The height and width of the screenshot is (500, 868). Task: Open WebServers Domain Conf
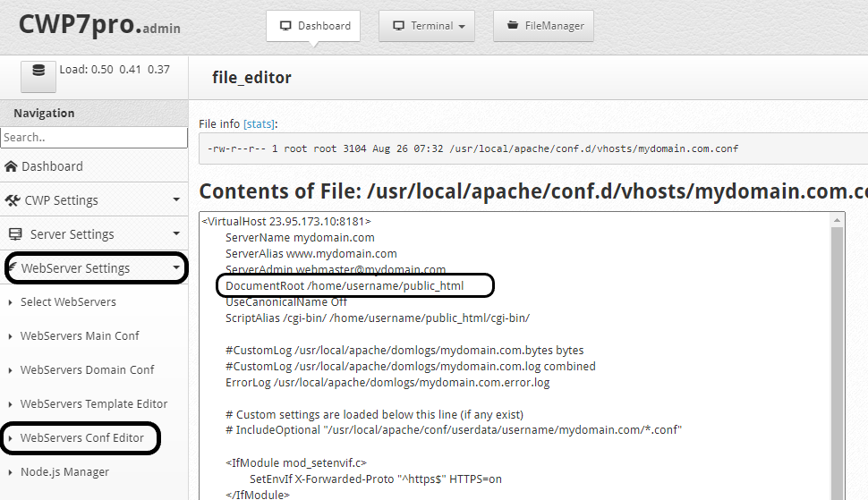pyautogui.click(x=87, y=369)
